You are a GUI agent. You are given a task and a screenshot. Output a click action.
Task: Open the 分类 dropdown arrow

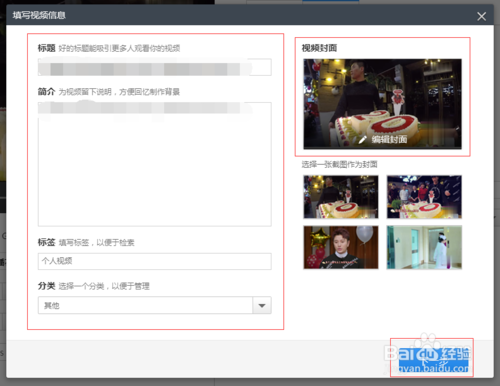coord(262,305)
